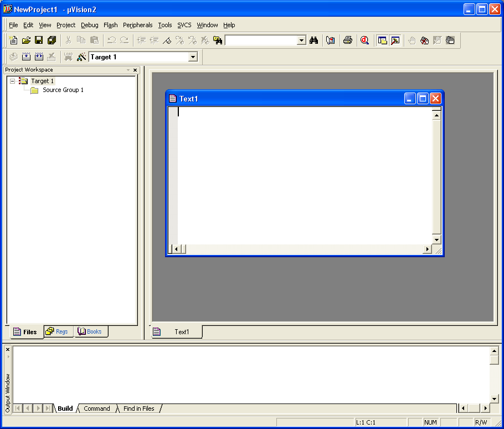The image size is (504, 429).
Task: Enable/disable breakpoint icon
Action: [x=437, y=40]
